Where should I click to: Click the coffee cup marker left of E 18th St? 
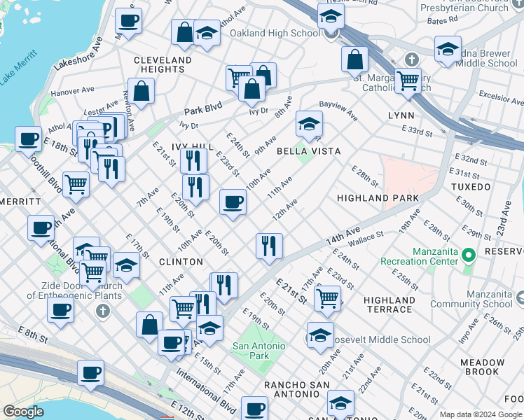(29, 141)
